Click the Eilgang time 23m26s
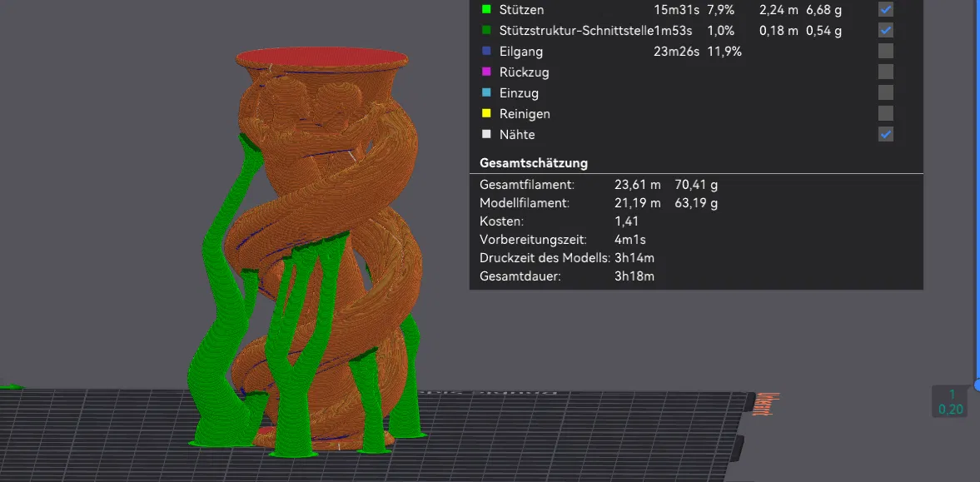 pos(676,52)
